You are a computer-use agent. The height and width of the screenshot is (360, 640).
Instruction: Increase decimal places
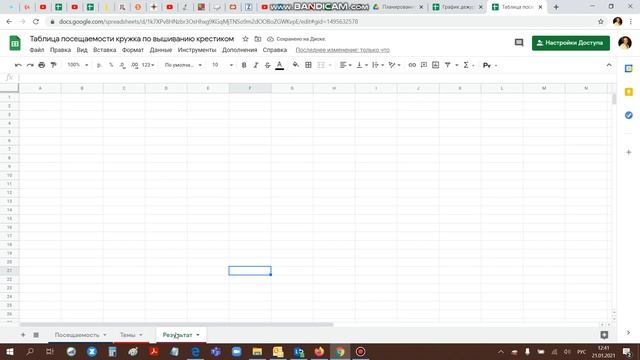(x=135, y=65)
